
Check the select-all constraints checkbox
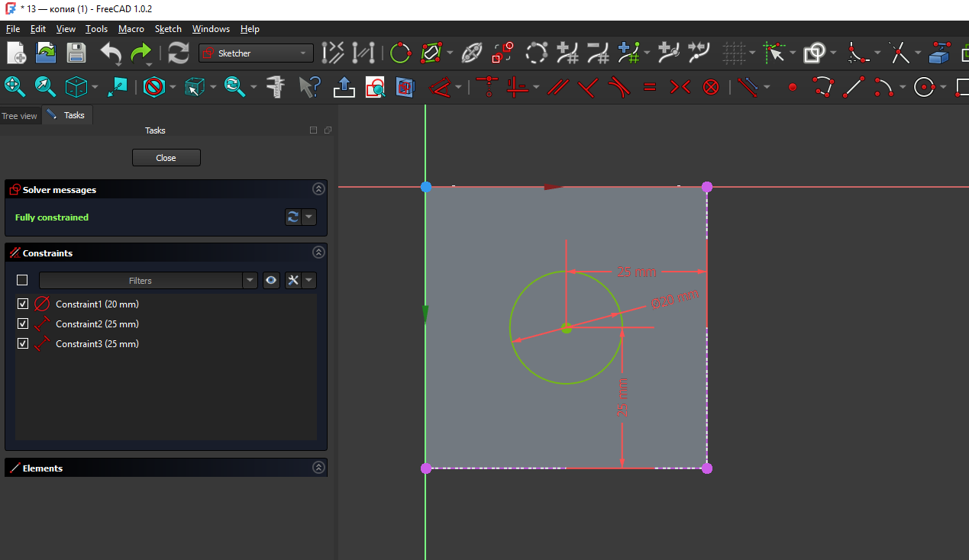pos(22,280)
